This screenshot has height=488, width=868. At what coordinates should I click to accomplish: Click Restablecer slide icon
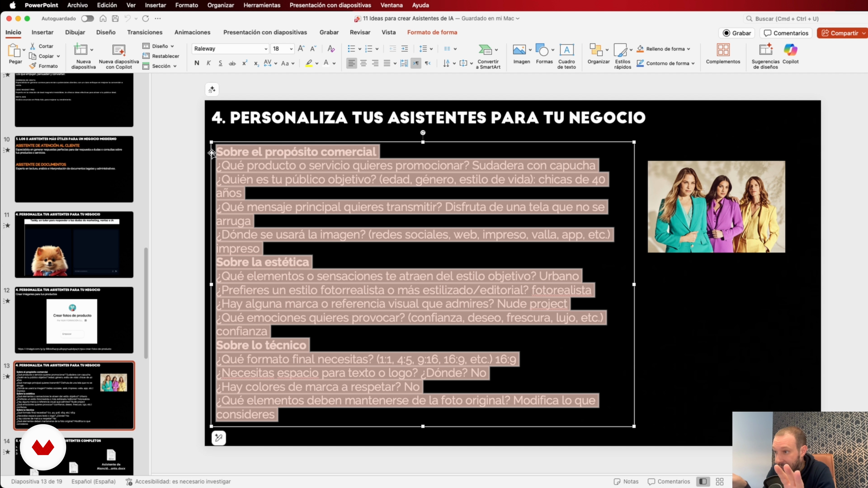click(146, 56)
